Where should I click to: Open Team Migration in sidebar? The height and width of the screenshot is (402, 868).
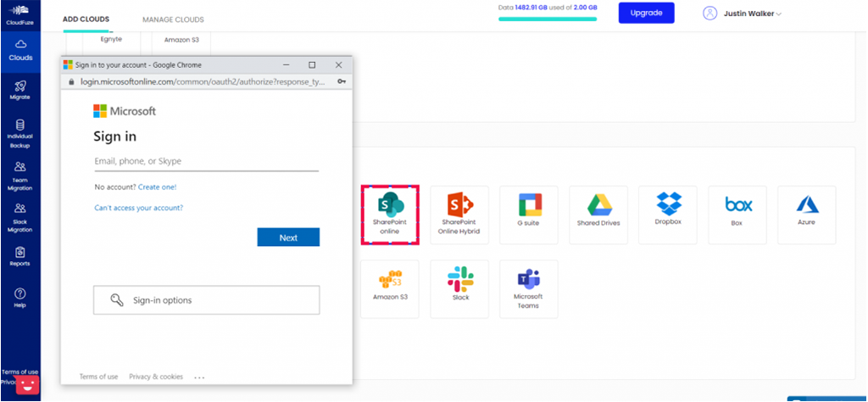pos(20,176)
